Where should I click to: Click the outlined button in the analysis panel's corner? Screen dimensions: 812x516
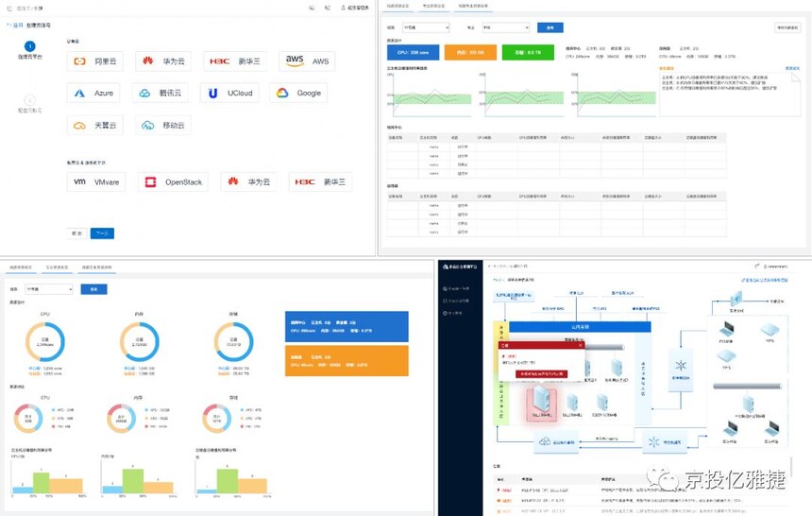click(x=787, y=27)
